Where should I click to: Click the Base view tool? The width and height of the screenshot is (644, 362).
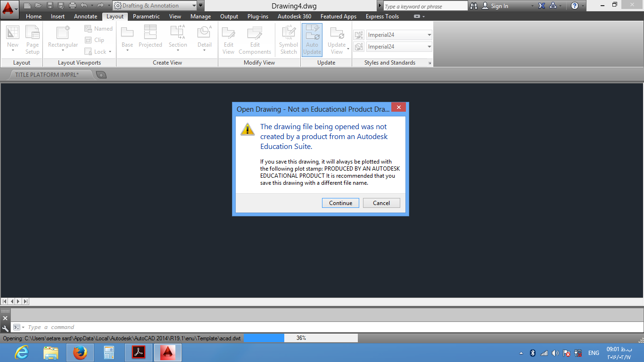127,37
